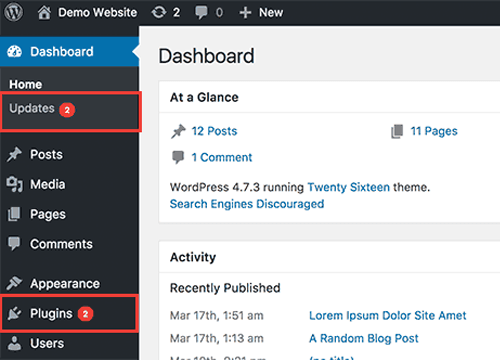Click the plus icon next to New
500x360 pixels.
245,13
